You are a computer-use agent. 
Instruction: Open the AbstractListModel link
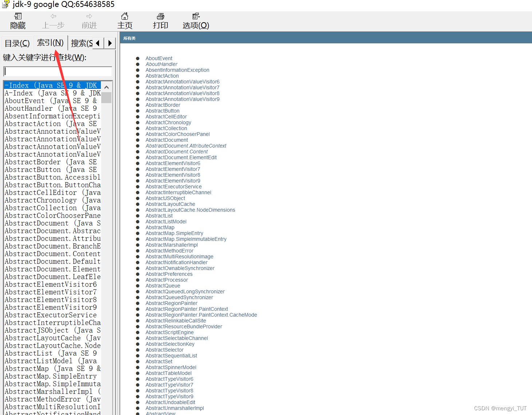166,222
